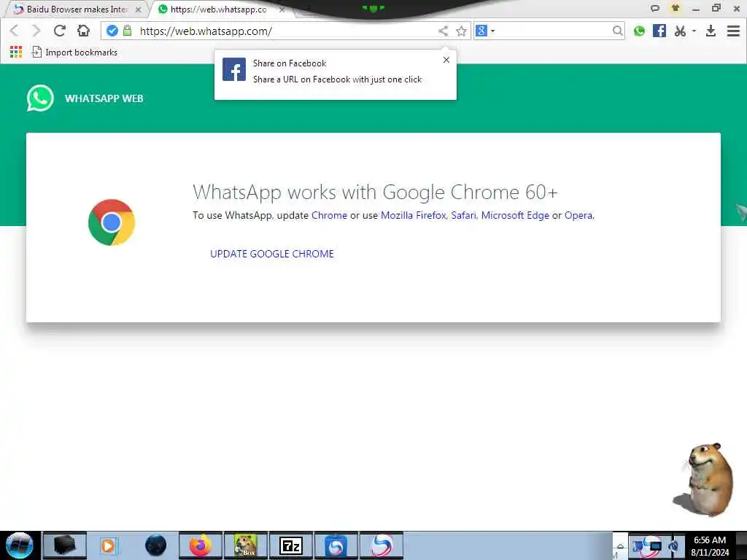This screenshot has height=560, width=747.
Task: Click the Google search engine icon
Action: coord(481,31)
